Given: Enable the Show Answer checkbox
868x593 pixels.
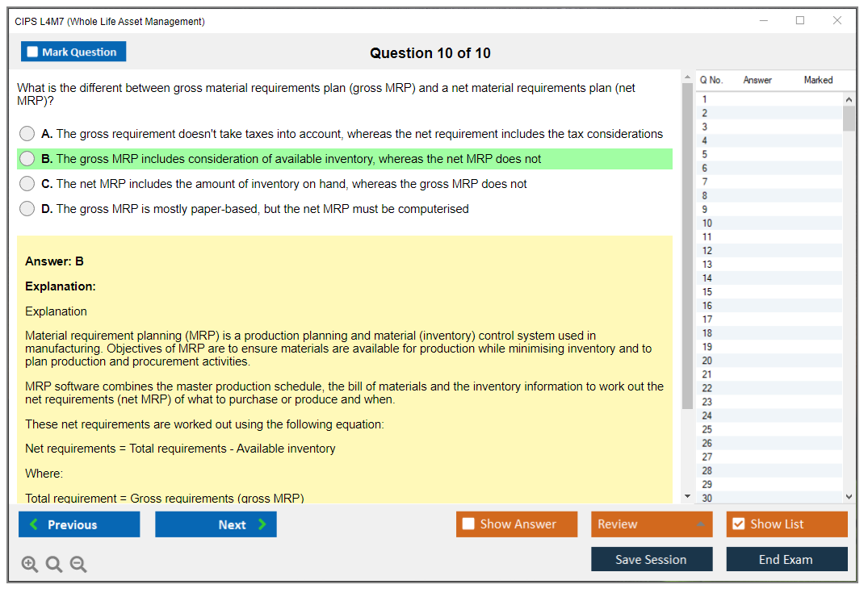Looking at the screenshot, I should pos(468,524).
